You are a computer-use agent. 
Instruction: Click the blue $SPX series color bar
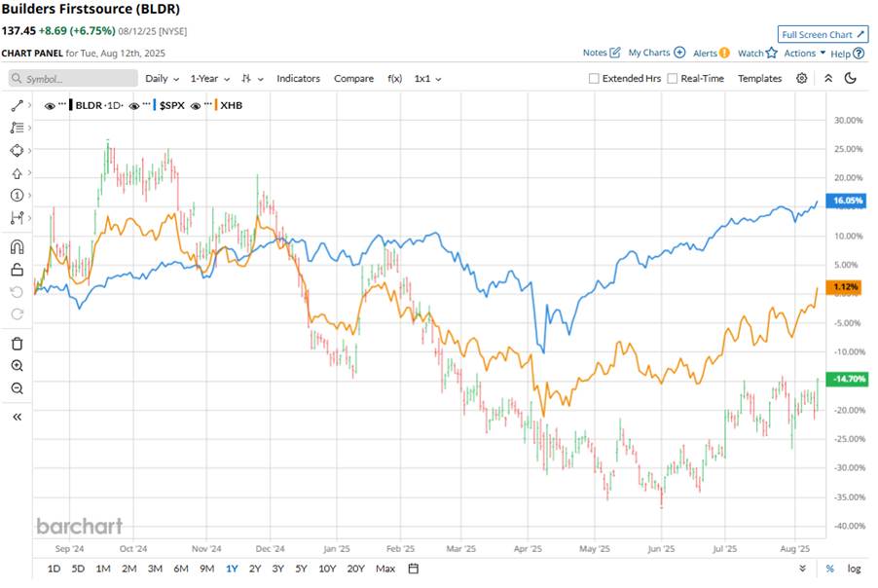[x=155, y=105]
